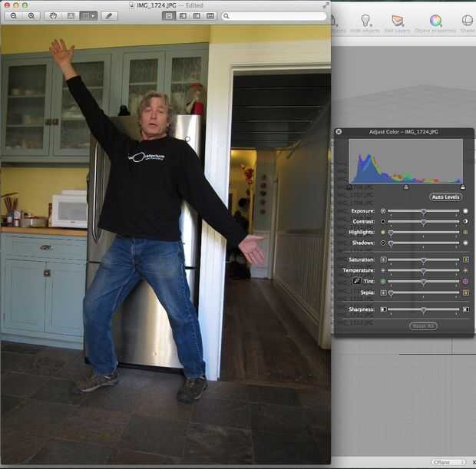The height and width of the screenshot is (469, 476).
Task: Switch to Table of Contents view
Action: tap(197, 16)
